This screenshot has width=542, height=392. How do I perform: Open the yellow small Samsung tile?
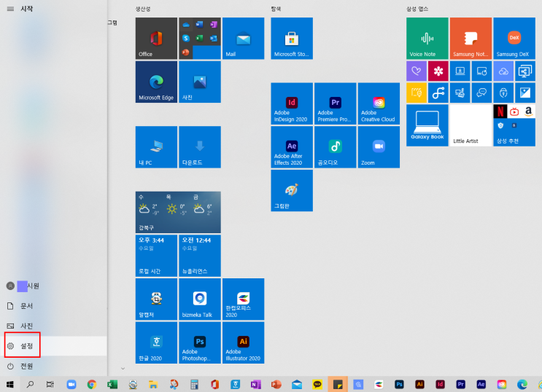pos(417,93)
